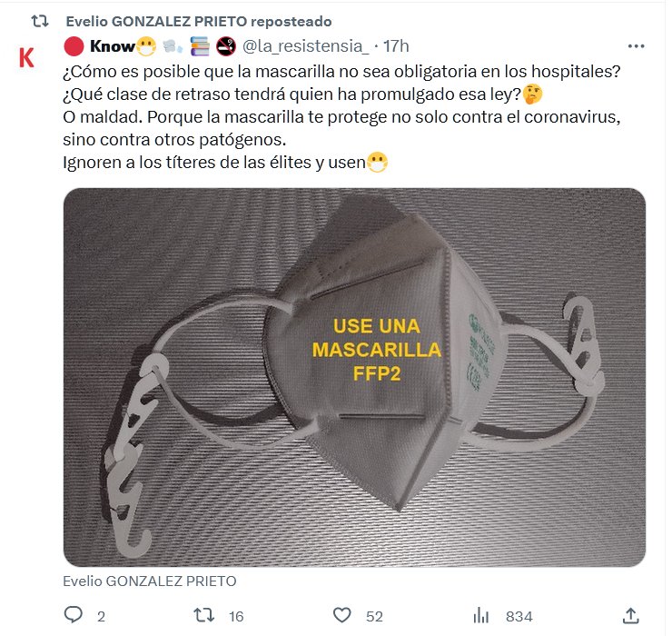Click Evelio GONZALEZ PRIETO caption under image
This screenshot has height=636, width=672.
pos(150,581)
